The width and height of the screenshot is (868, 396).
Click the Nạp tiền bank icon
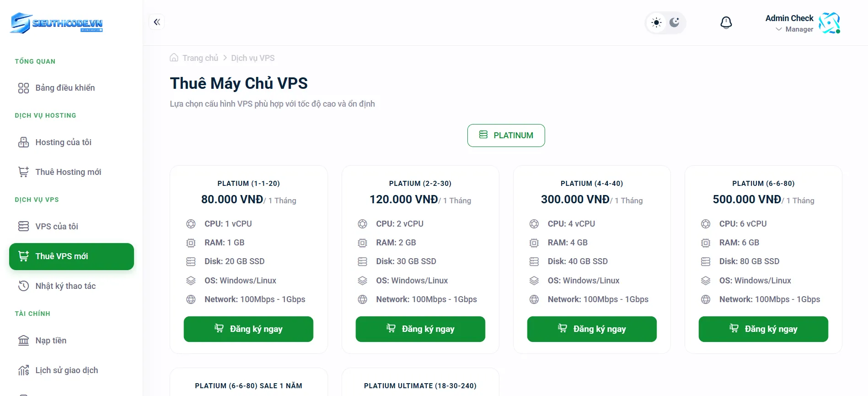(x=23, y=341)
